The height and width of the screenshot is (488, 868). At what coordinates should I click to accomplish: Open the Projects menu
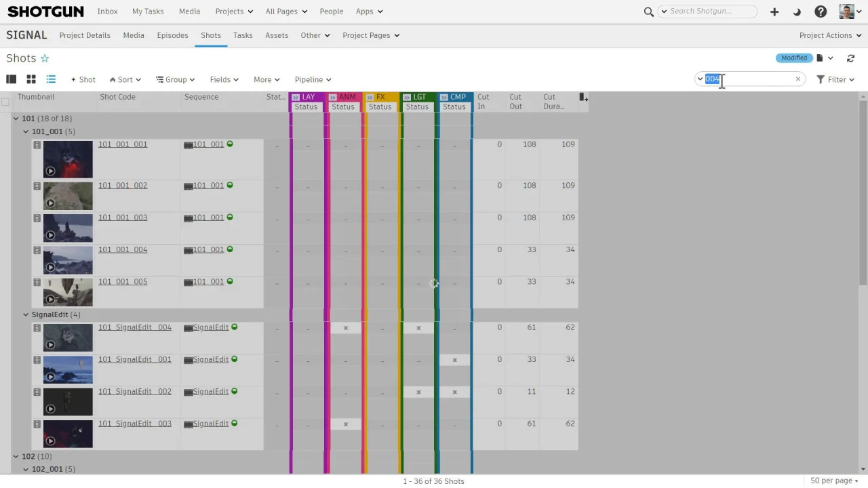pyautogui.click(x=234, y=12)
